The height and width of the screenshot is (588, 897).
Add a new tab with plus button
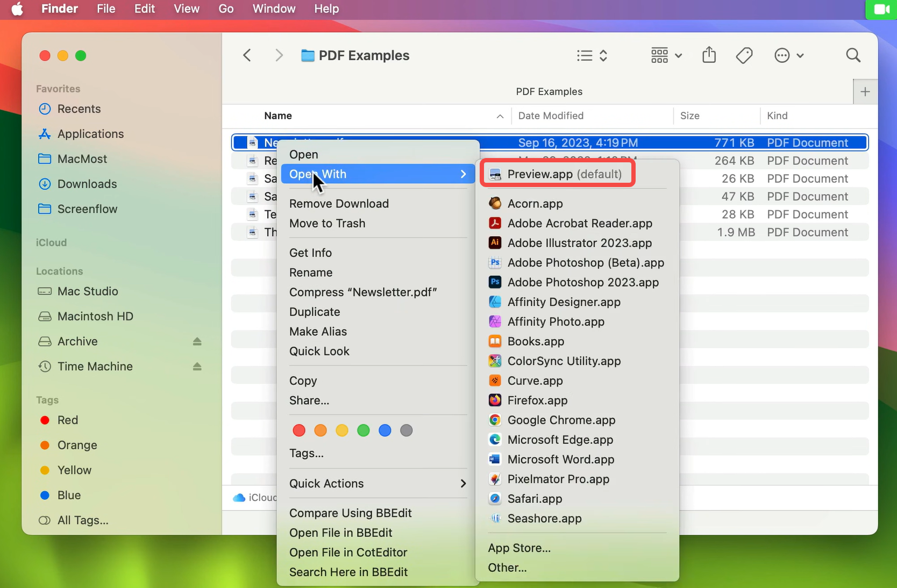click(x=865, y=92)
